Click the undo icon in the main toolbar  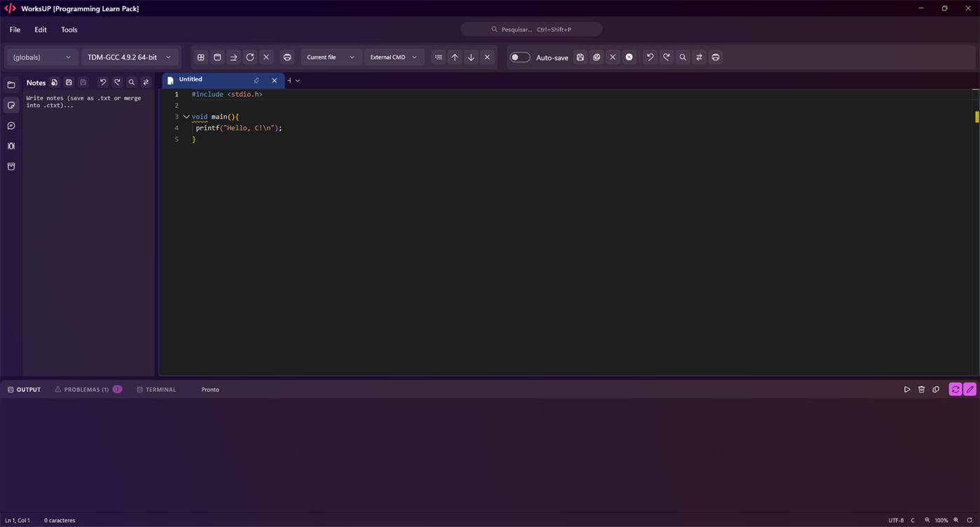tap(650, 57)
